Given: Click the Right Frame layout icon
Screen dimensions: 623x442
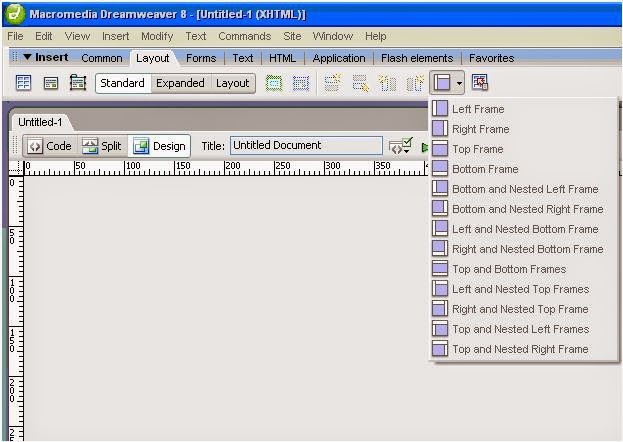Looking at the screenshot, I should click(x=440, y=128).
